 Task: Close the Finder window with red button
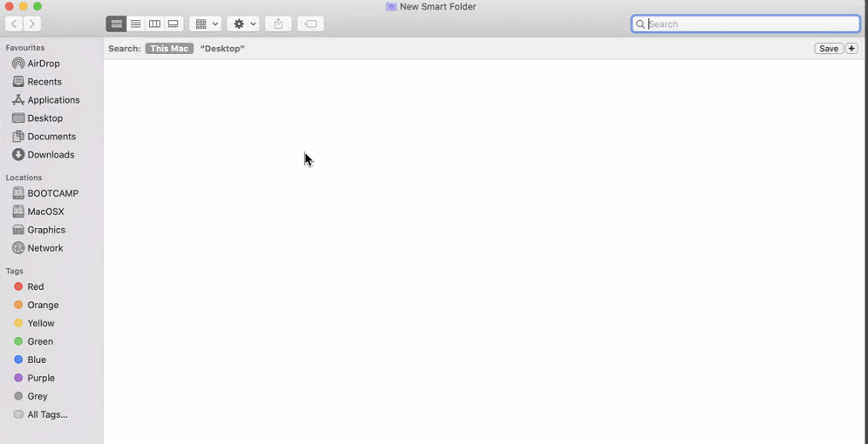coord(9,7)
